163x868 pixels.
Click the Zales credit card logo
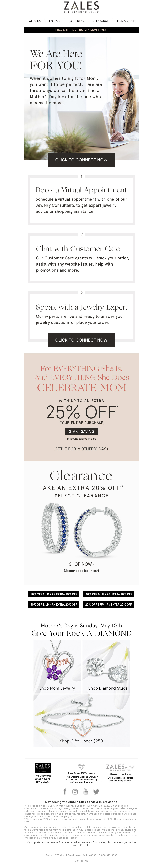click(43, 768)
